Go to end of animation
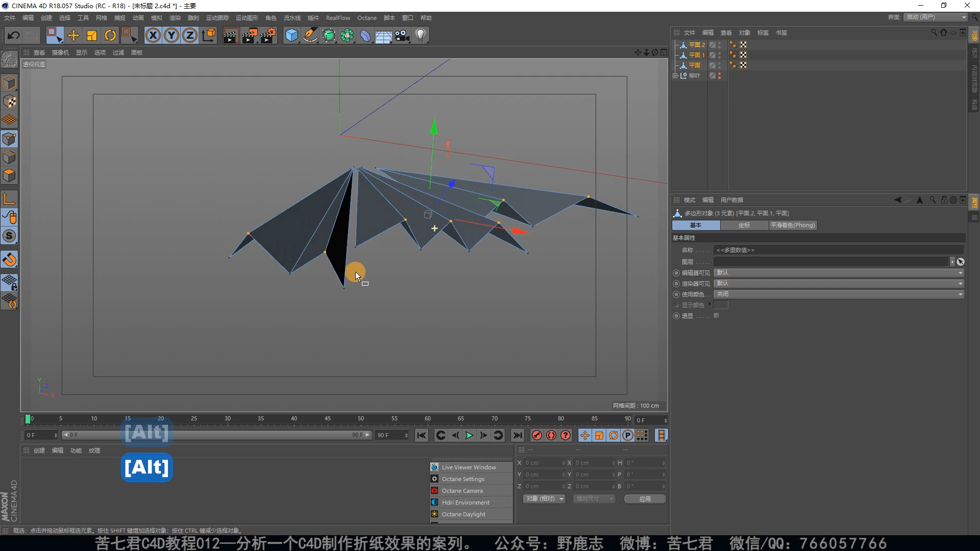Viewport: 980px width, 551px height. (x=518, y=435)
